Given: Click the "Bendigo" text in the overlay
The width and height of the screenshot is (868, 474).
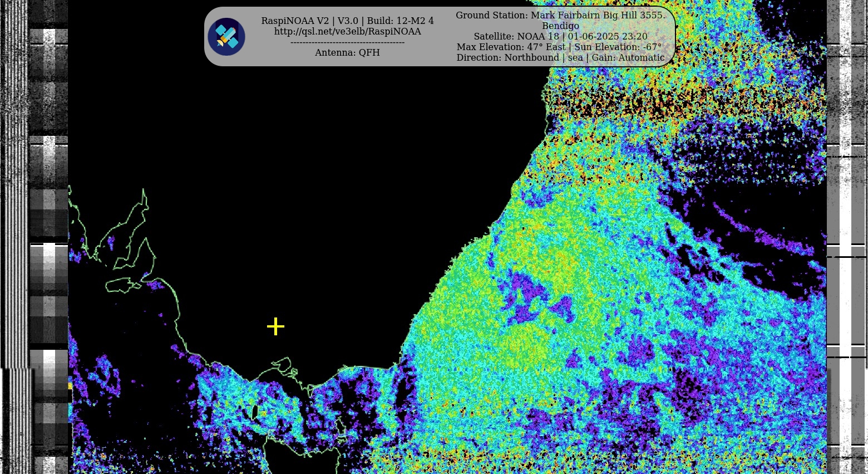Looking at the screenshot, I should pyautogui.click(x=560, y=26).
